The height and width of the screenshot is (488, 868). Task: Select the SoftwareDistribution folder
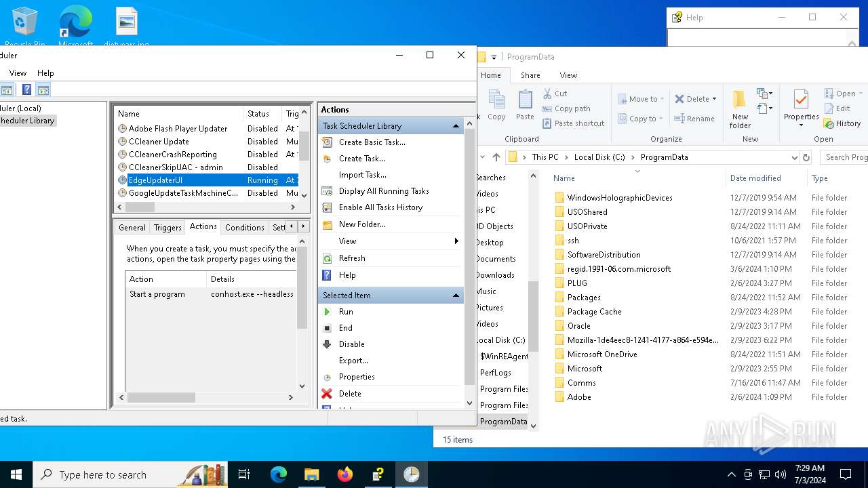(604, 255)
